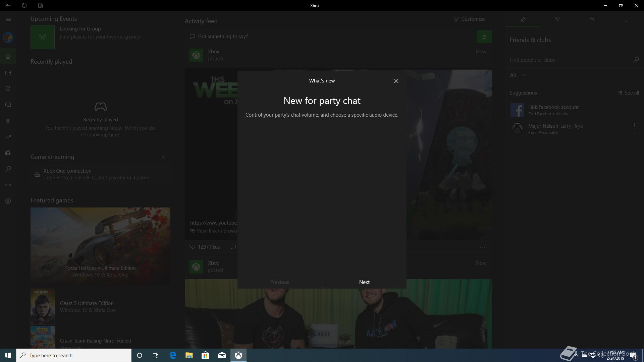Open the Looking for Group tile
644x362 pixels.
(100, 37)
